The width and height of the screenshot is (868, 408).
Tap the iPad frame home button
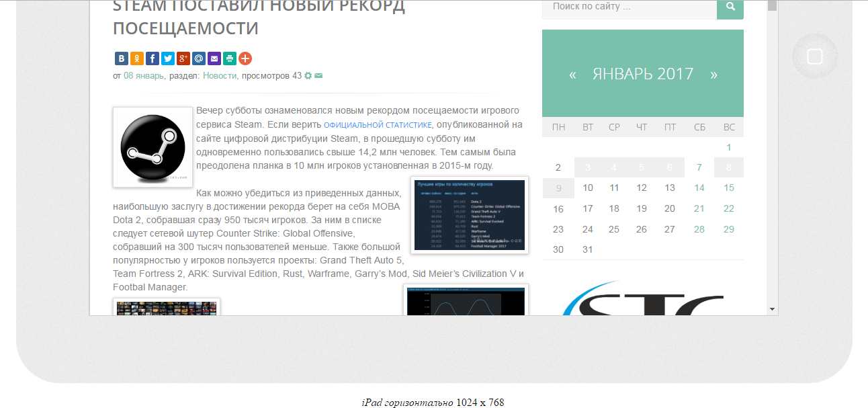pos(814,56)
